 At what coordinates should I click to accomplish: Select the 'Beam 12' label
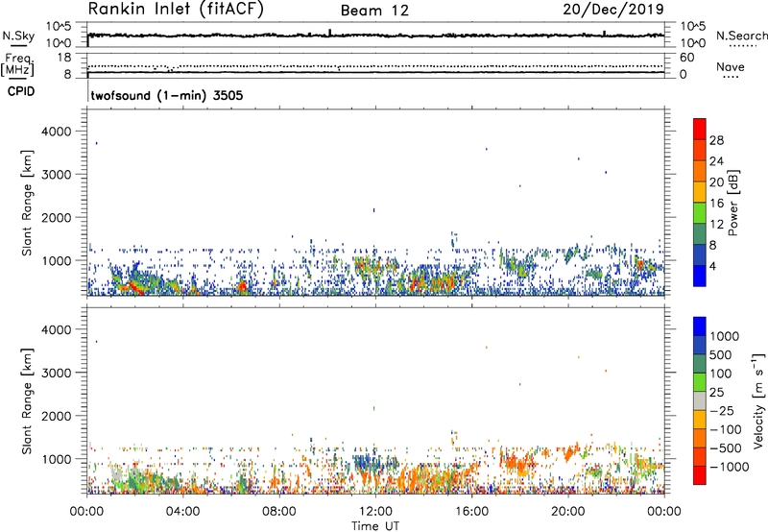374,11
